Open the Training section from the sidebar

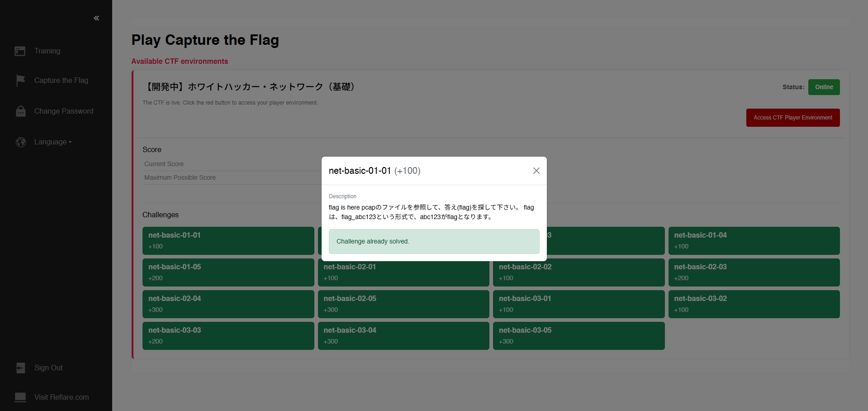(x=47, y=51)
